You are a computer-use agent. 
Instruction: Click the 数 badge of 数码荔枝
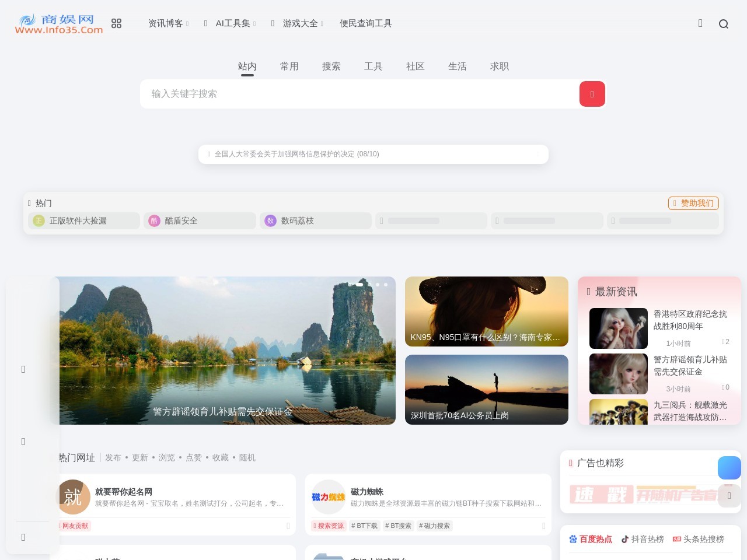pos(270,220)
